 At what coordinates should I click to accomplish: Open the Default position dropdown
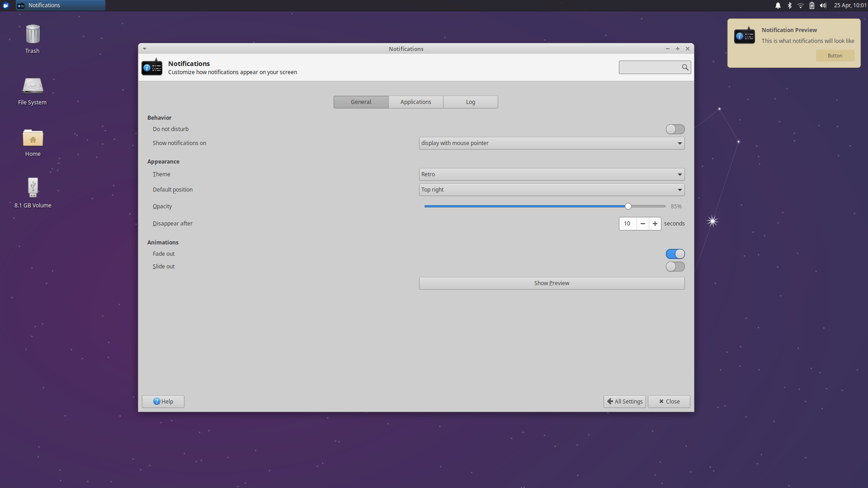point(552,190)
